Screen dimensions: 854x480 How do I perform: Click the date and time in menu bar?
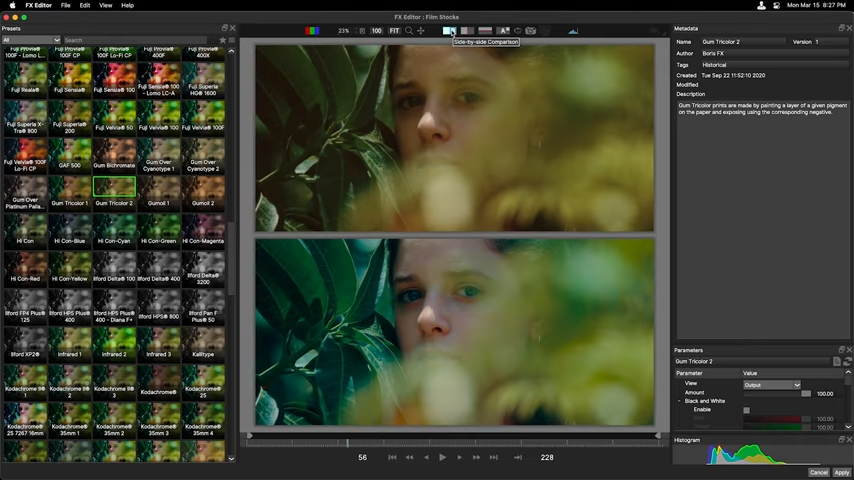816,5
